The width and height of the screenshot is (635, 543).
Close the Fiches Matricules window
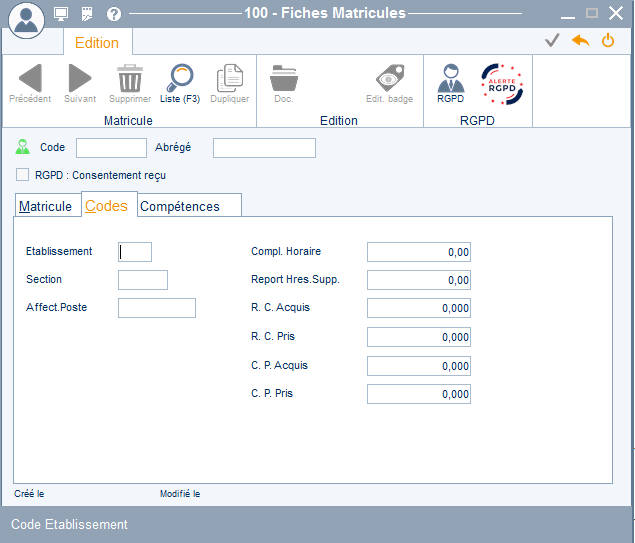pos(616,13)
